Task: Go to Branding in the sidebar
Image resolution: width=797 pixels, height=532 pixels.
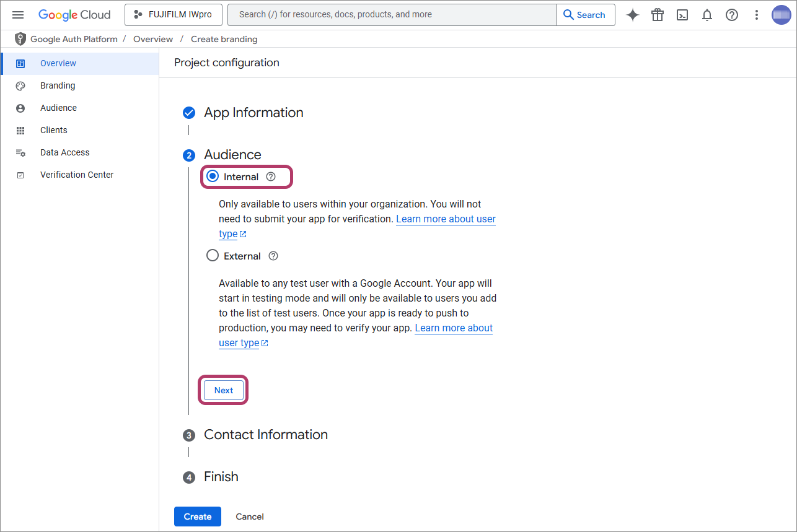Action: [x=58, y=85]
